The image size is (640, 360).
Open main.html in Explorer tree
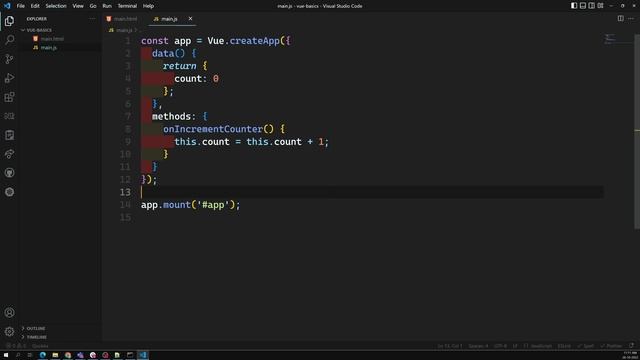[x=52, y=39]
